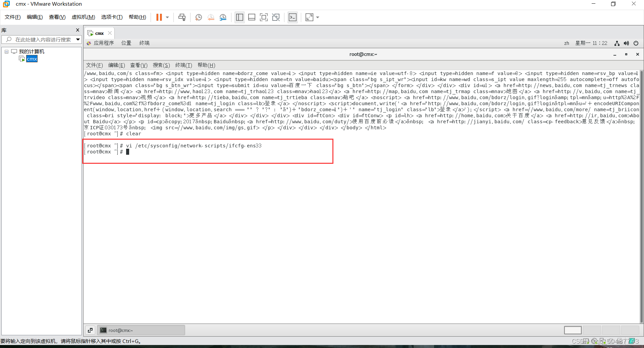This screenshot has width=644, height=348.
Task: Click the zh input language indicator
Action: 567,43
